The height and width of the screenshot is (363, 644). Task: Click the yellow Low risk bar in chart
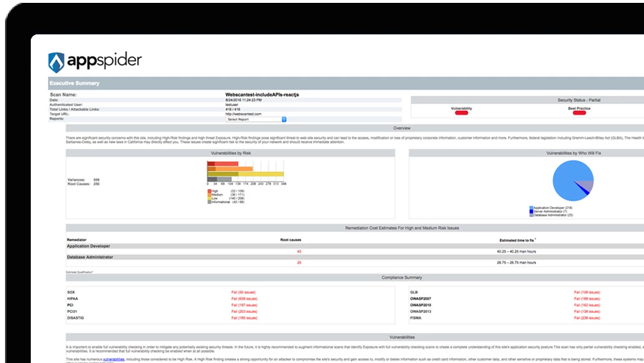pyautogui.click(x=245, y=174)
